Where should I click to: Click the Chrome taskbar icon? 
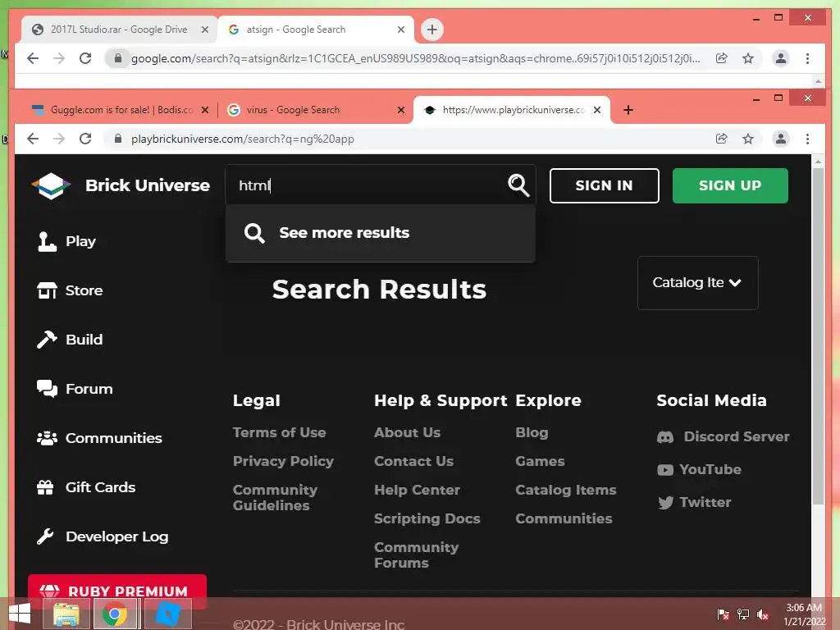(x=115, y=614)
